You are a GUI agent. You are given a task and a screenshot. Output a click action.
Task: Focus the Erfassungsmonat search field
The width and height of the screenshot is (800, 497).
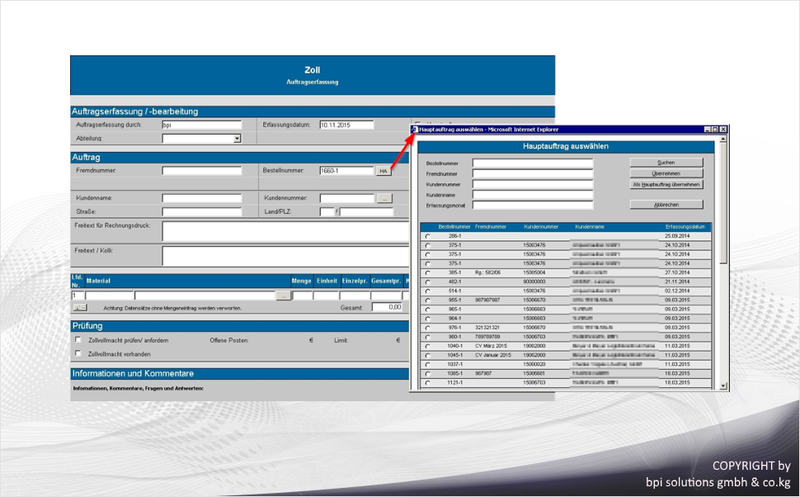click(x=533, y=205)
